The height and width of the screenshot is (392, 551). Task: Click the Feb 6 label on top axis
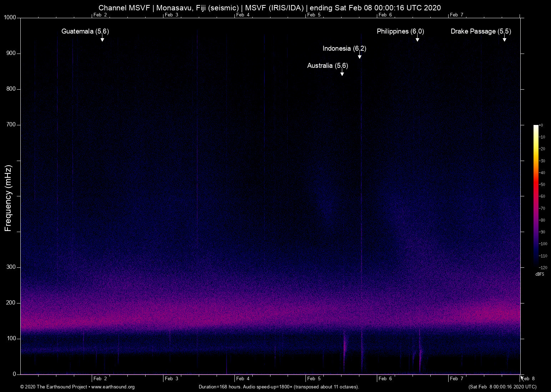(x=385, y=15)
